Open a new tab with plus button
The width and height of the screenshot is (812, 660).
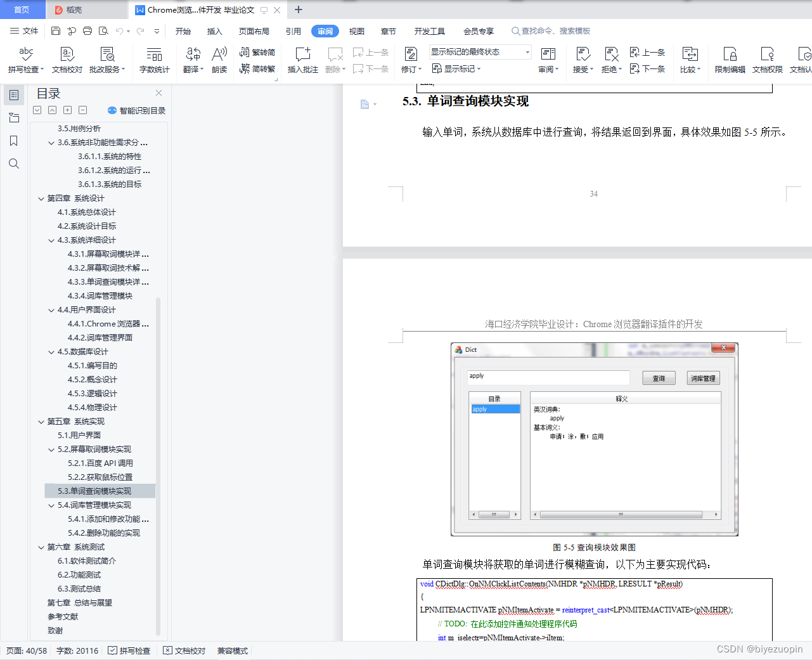point(299,10)
